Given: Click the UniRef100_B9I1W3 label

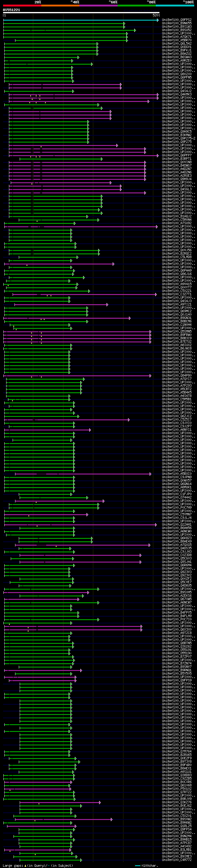Looking at the screenshot, I should coord(177,27).
